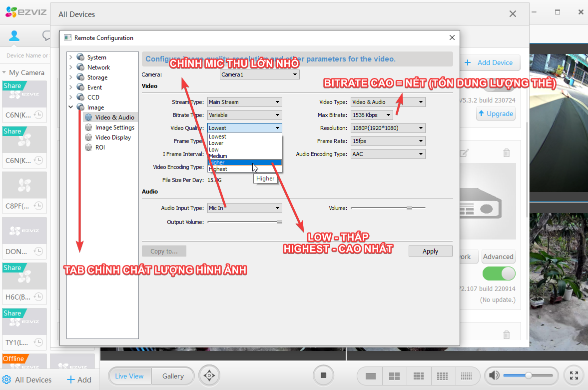This screenshot has height=390, width=588.
Task: Select single-window layout icon
Action: 370,376
